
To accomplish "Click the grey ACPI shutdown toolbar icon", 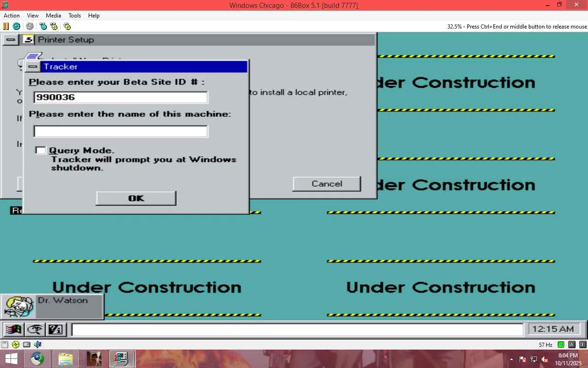I will click(x=30, y=27).
